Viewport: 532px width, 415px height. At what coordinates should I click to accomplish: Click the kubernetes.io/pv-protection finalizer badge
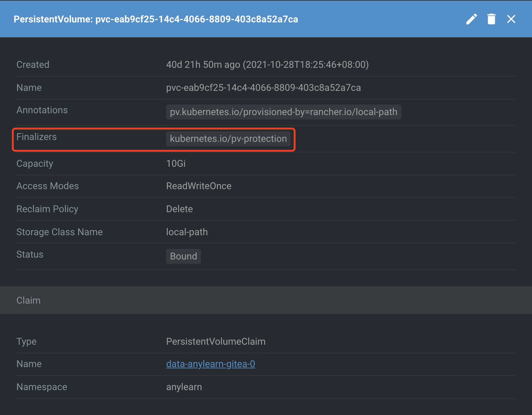tap(228, 139)
